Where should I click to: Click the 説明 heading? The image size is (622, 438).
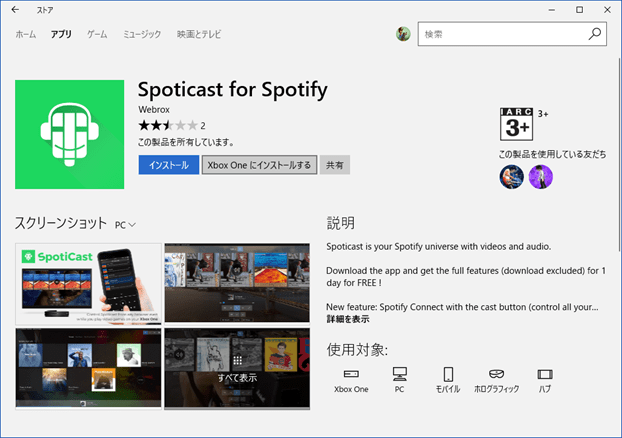[x=341, y=223]
